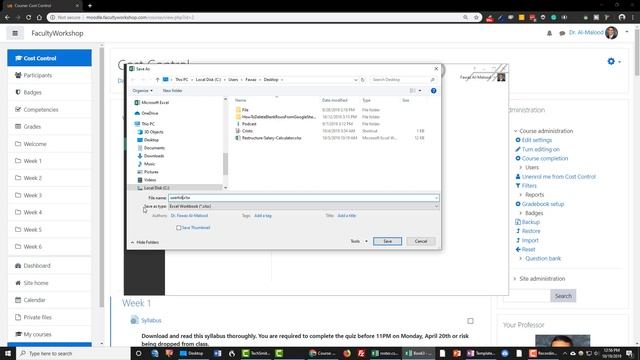Open Calendar in the sidebar
The height and width of the screenshot is (360, 640).
click(x=49, y=300)
